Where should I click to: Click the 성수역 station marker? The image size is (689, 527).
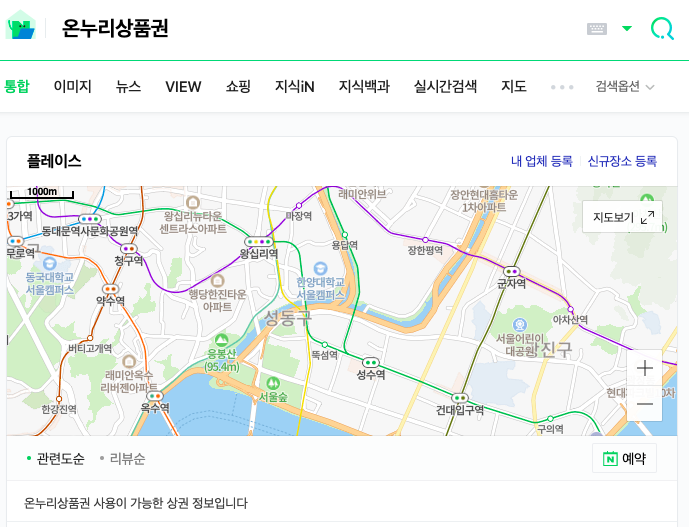pos(370,363)
